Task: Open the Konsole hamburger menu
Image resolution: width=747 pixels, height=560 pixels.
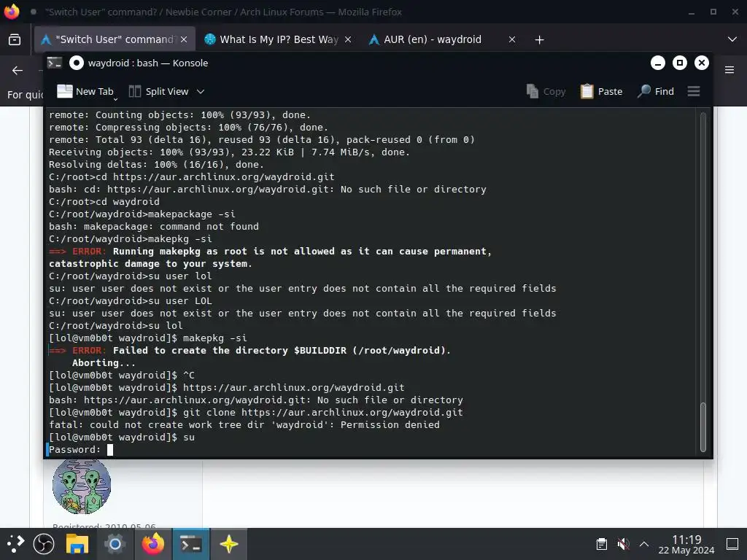Action: click(694, 91)
